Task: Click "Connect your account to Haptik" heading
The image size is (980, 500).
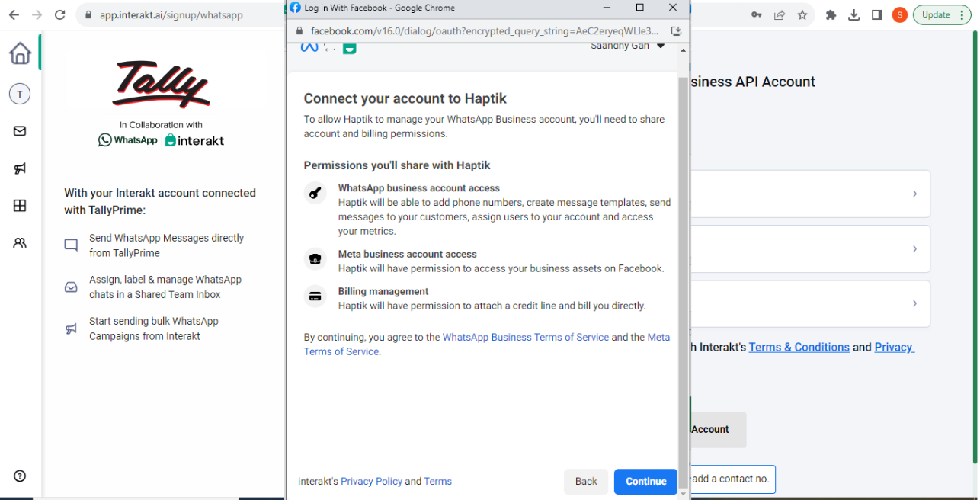Action: (x=405, y=98)
